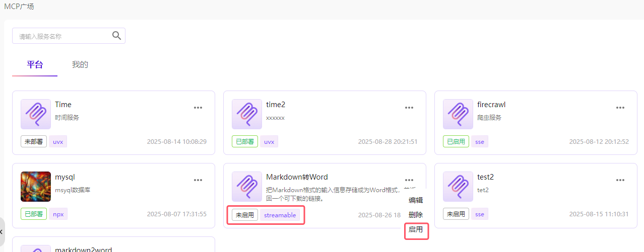Click the mysql colorful thumbnail image

click(x=36, y=187)
